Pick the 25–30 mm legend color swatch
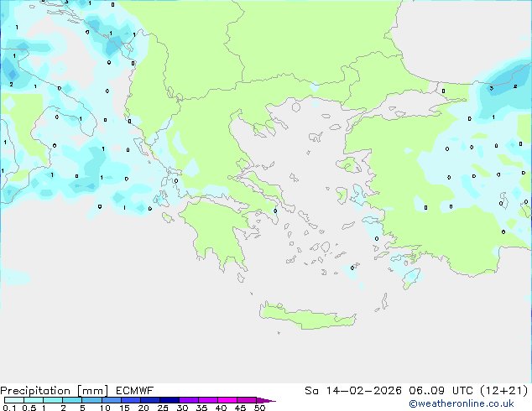This screenshot has height=411, width=532. (170, 400)
